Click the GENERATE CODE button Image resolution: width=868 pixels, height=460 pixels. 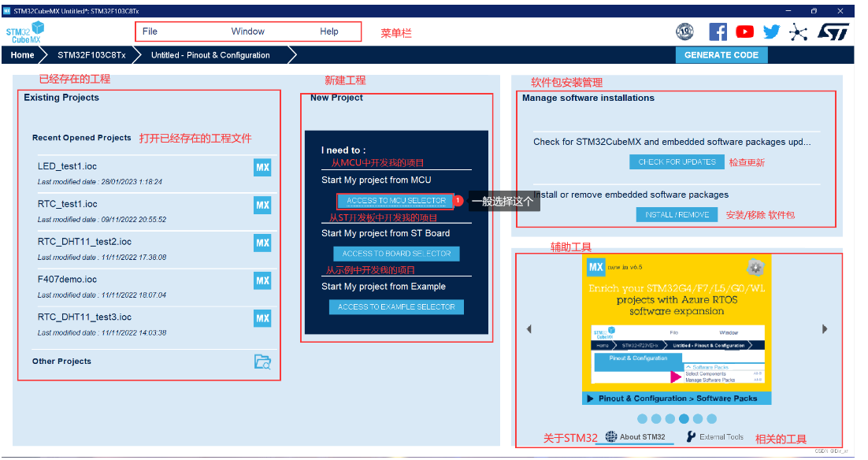click(x=721, y=55)
